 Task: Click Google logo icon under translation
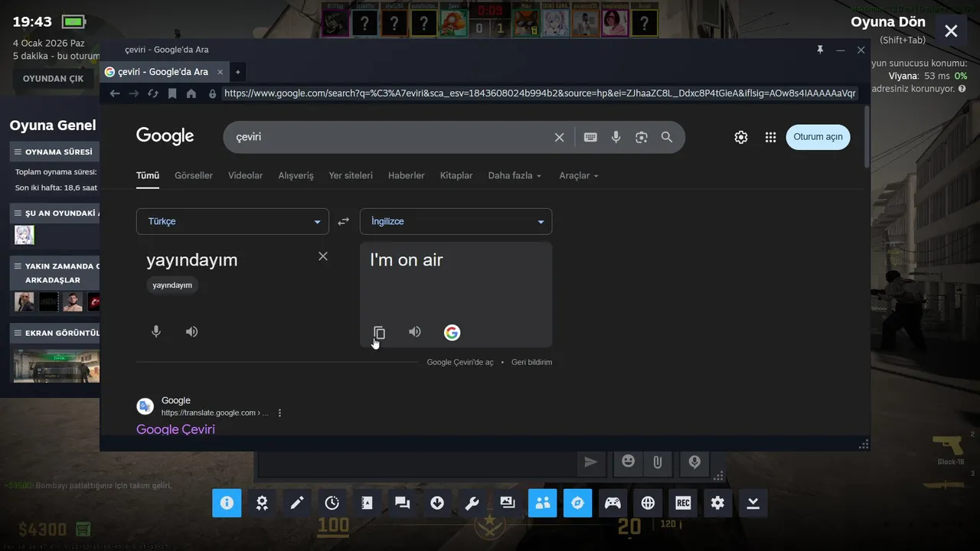(x=452, y=332)
